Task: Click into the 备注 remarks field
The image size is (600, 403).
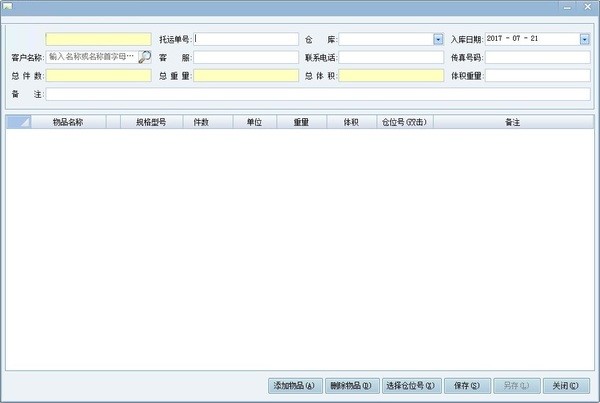Action: (x=318, y=93)
